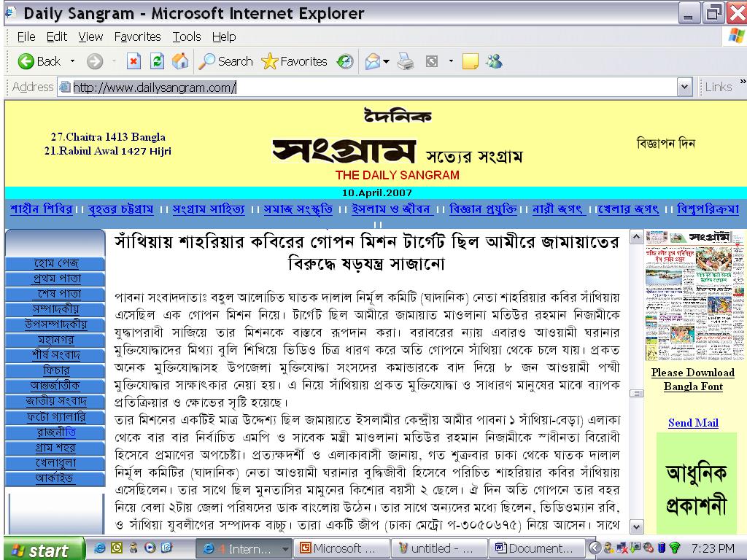Viewport: 747px width, 560px height.
Task: Open the Search pane with magnifier icon
Action: coord(226,61)
